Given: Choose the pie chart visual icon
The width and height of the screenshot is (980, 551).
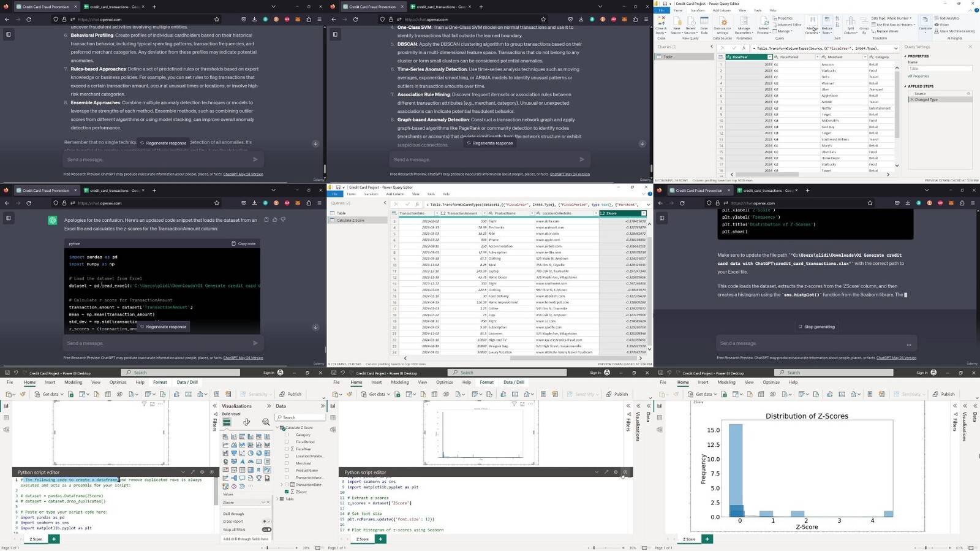Looking at the screenshot, I should 251,453.
